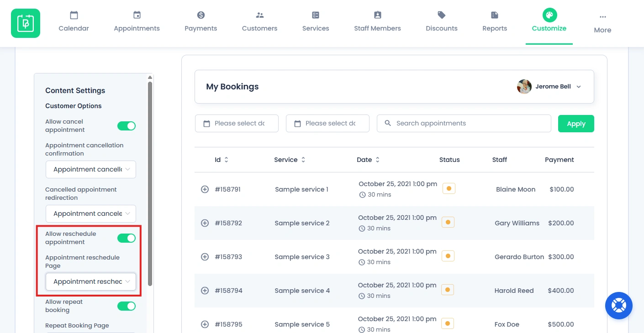Expand appointment row #158794
Image resolution: width=644 pixels, height=333 pixels.
205,291
